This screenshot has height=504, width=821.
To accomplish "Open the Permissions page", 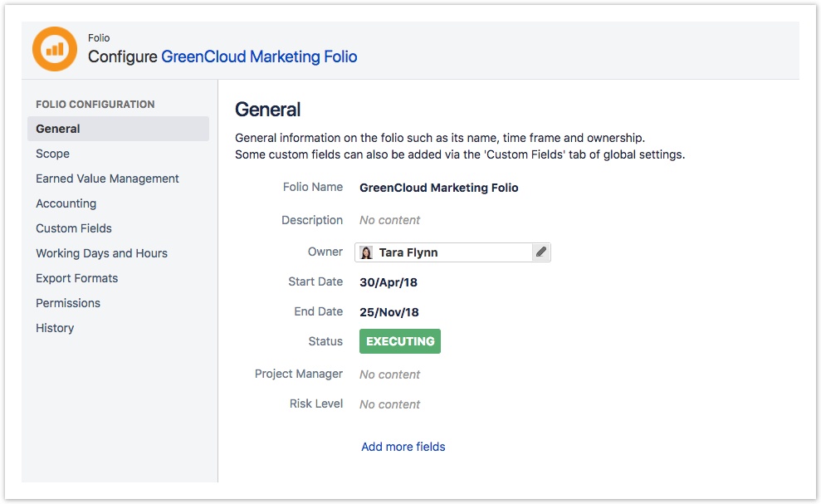I will [x=68, y=303].
